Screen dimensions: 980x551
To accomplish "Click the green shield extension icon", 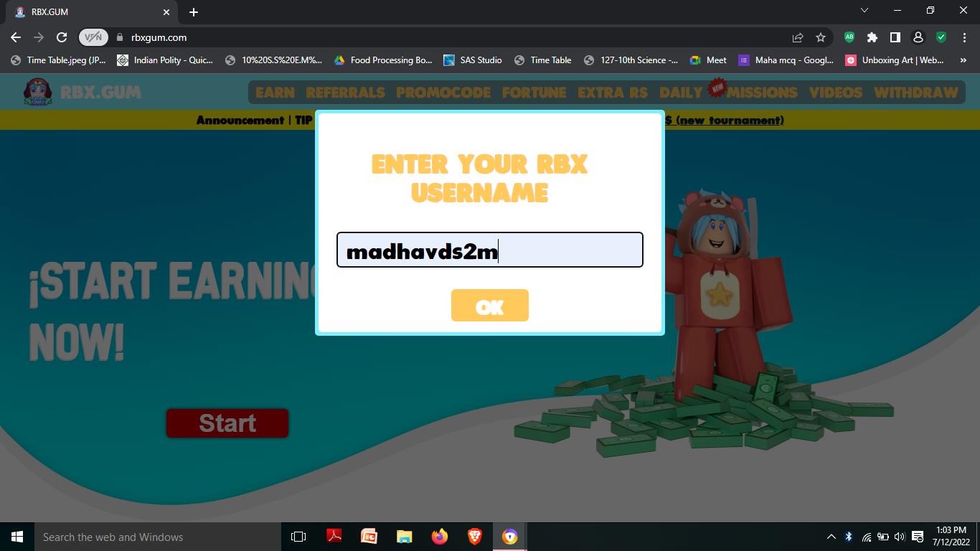I will (941, 37).
